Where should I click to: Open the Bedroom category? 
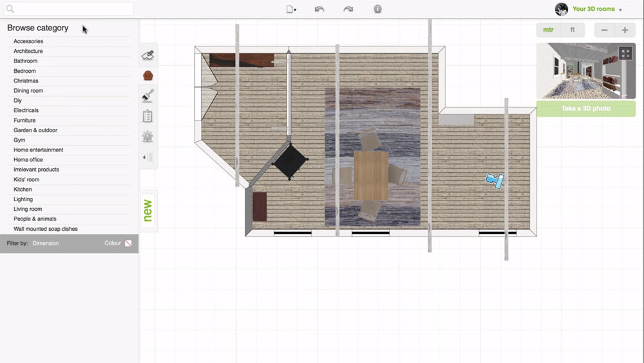(24, 71)
